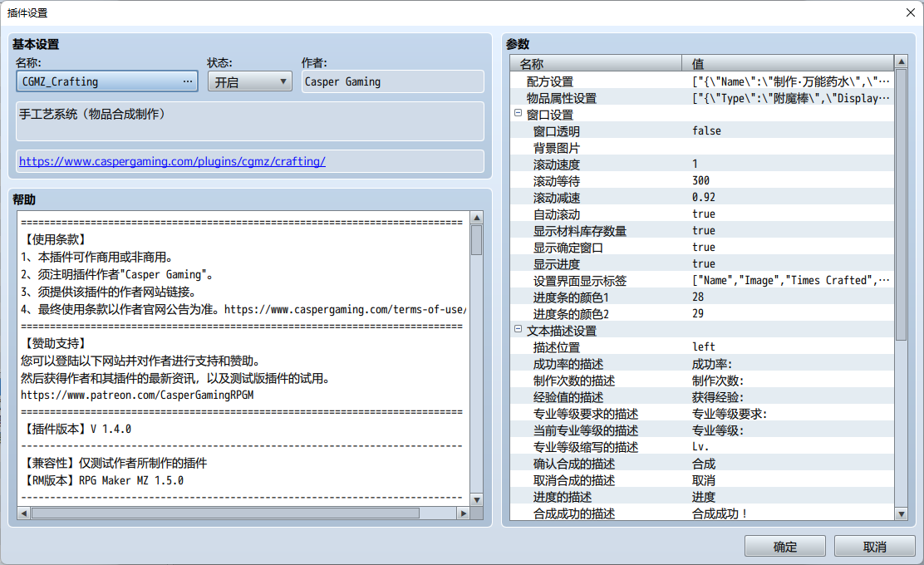
Task: Click the plugin name field CGMZ_Crafting
Action: 106,81
